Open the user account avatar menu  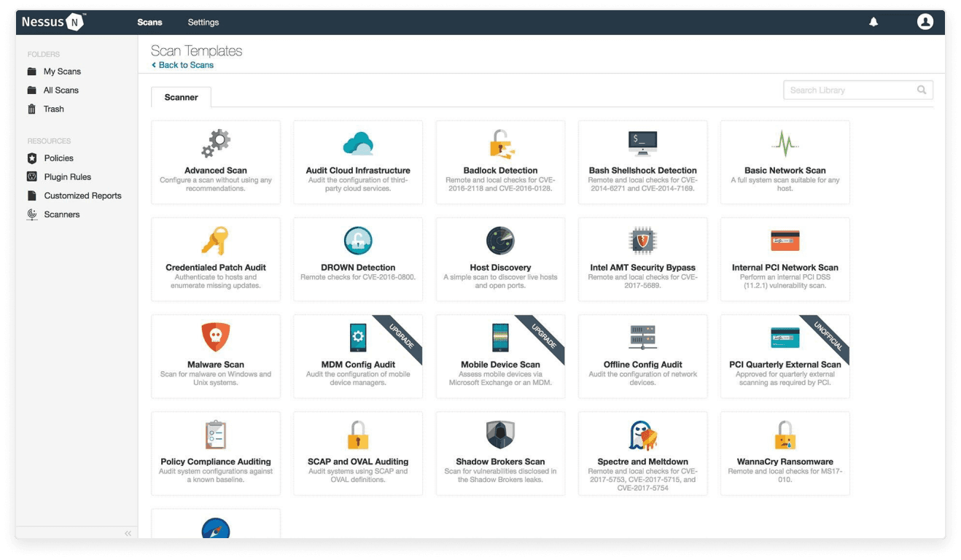[x=925, y=22]
